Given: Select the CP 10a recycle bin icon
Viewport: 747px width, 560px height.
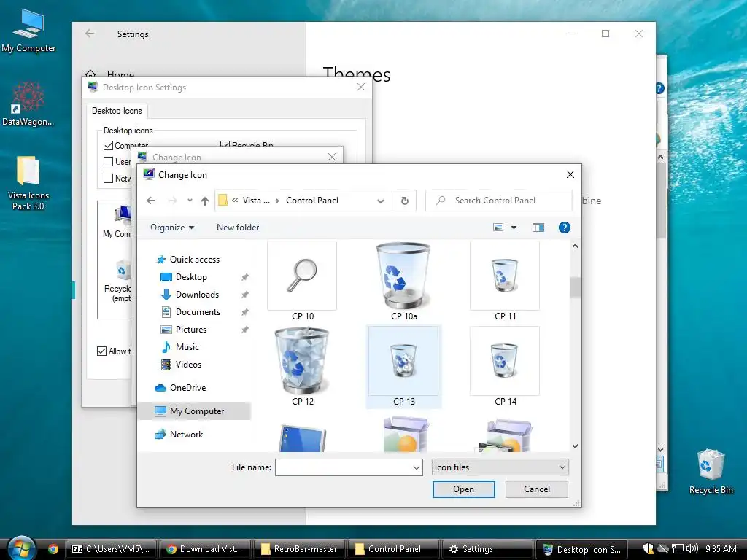Looking at the screenshot, I should tap(403, 281).
